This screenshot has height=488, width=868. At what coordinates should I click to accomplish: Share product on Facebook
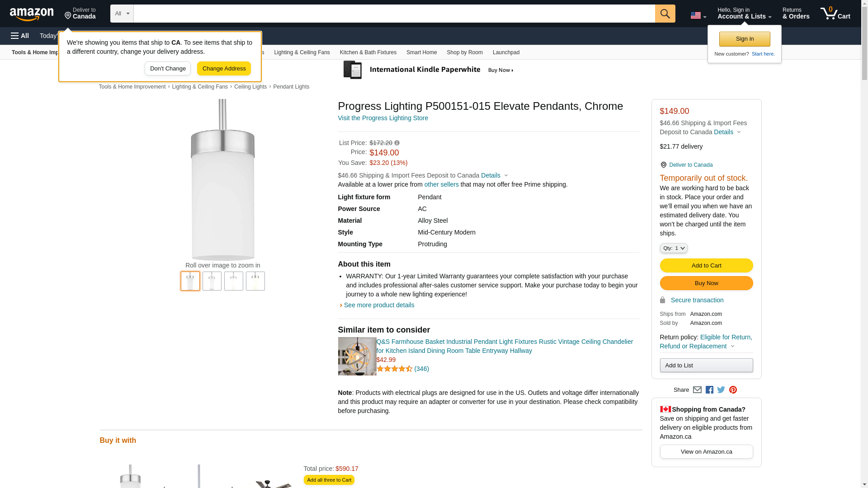click(x=709, y=390)
